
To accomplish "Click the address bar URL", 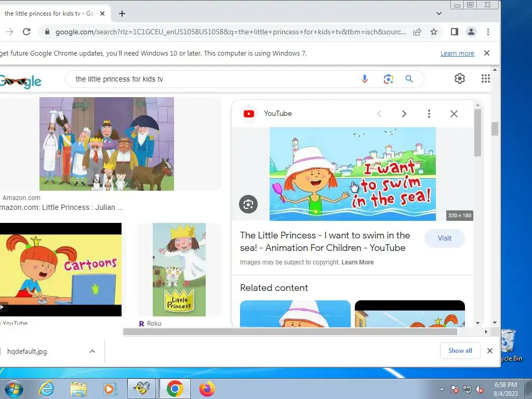I will tap(231, 32).
